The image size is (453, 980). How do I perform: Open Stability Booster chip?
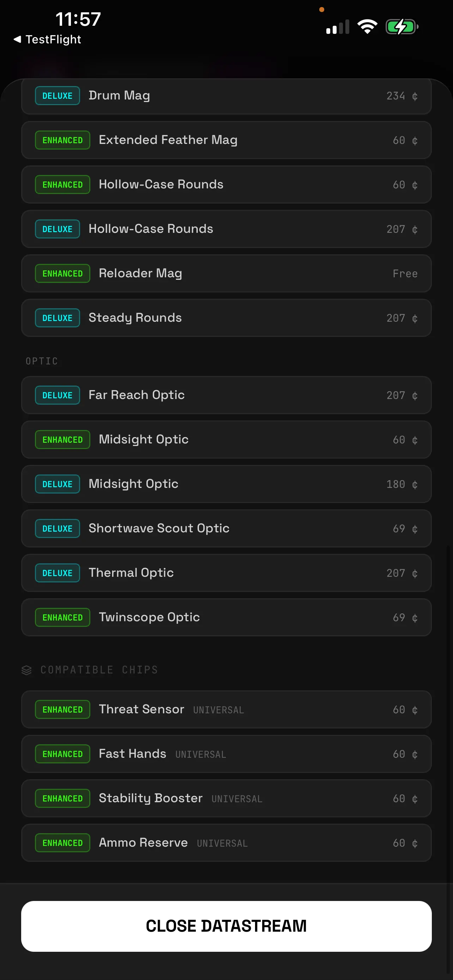pos(226,798)
